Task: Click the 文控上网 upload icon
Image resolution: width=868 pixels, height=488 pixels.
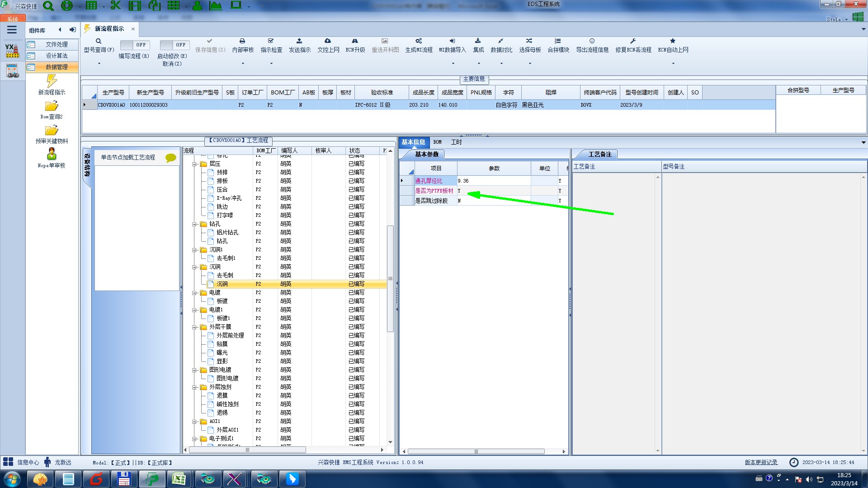Action: coord(328,41)
